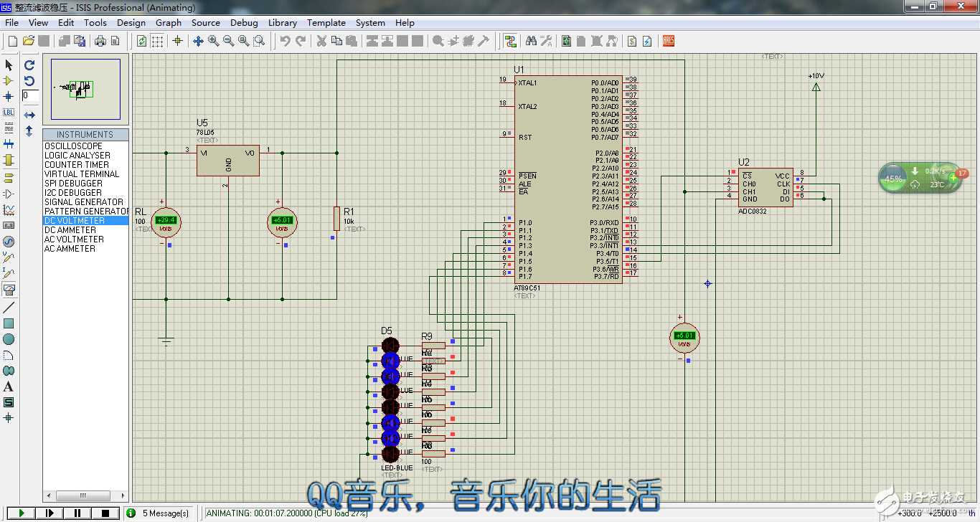Select the Buses Mode tool
This screenshot has width=980, height=522.
pos(9,143)
